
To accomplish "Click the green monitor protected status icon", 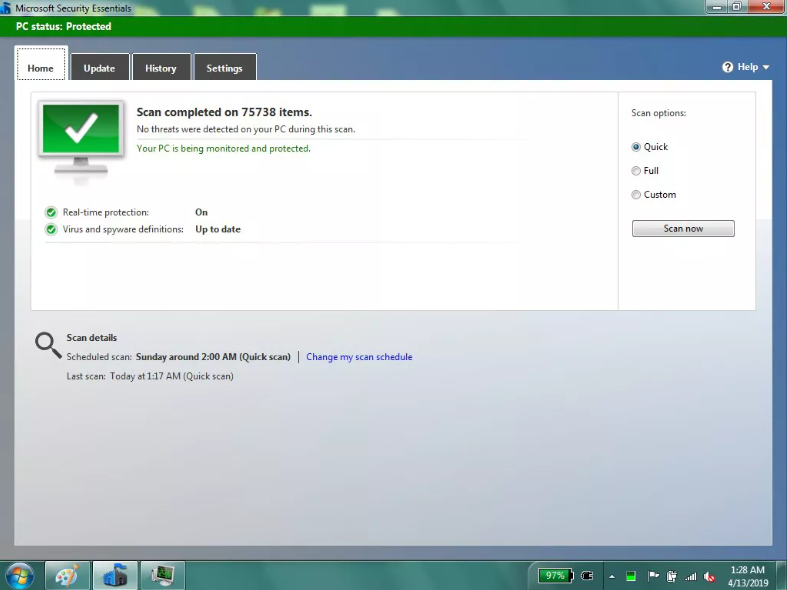I will 81,139.
